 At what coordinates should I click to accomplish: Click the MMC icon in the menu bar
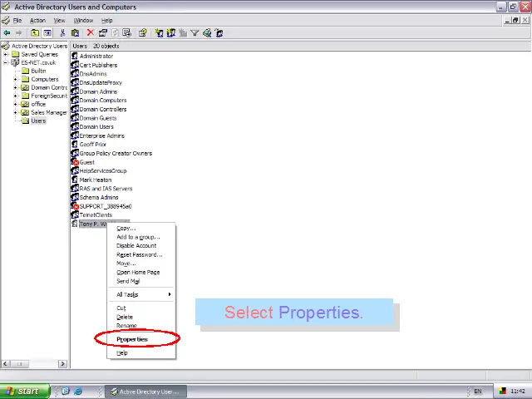6,20
